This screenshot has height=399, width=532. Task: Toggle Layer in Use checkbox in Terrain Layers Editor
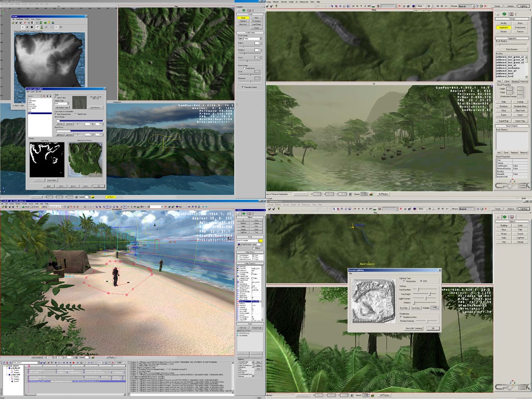coord(55,98)
